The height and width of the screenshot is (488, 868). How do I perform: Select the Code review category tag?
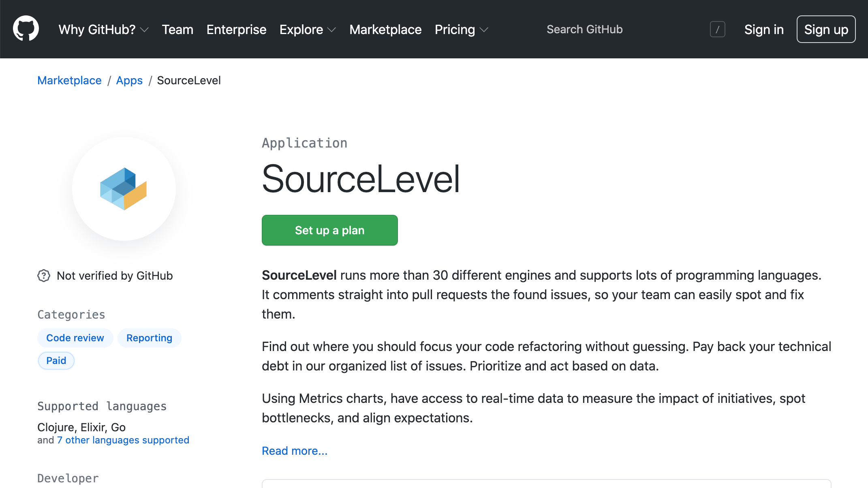click(75, 338)
